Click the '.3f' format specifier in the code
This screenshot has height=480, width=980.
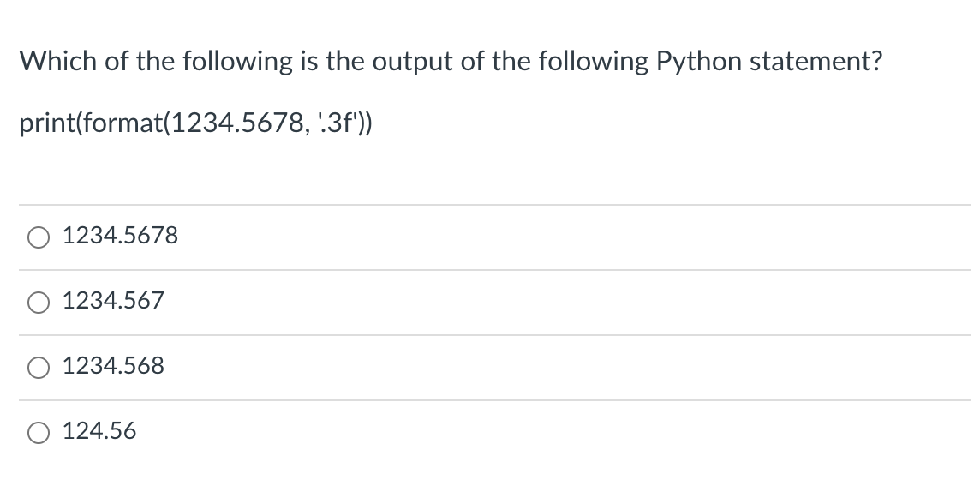[338, 123]
